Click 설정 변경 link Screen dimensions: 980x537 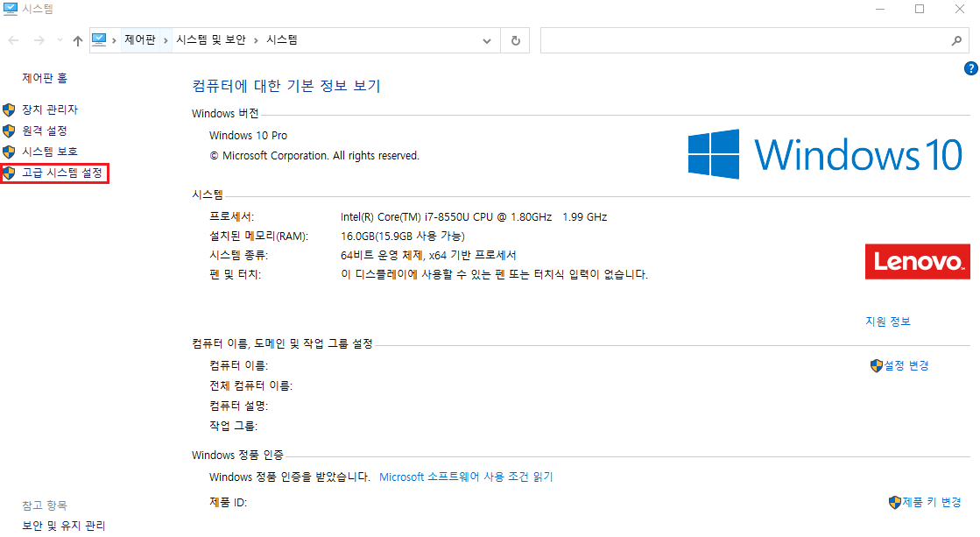pos(906,365)
